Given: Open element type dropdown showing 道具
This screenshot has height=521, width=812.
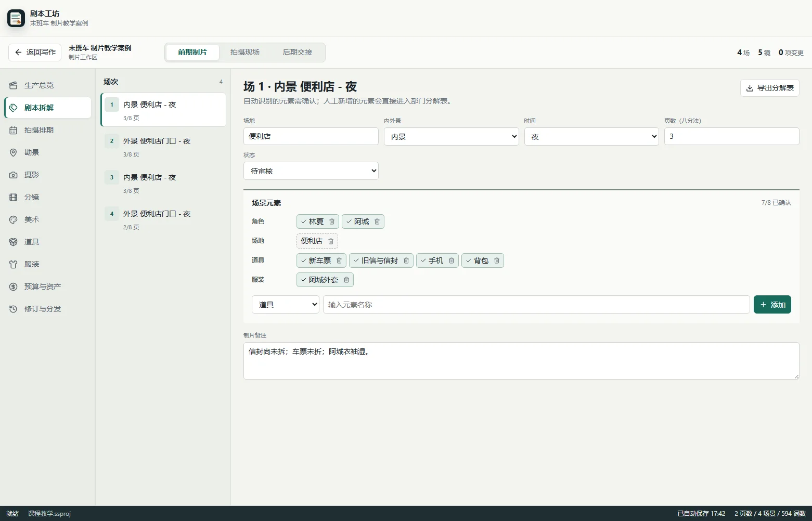Looking at the screenshot, I should pyautogui.click(x=286, y=305).
